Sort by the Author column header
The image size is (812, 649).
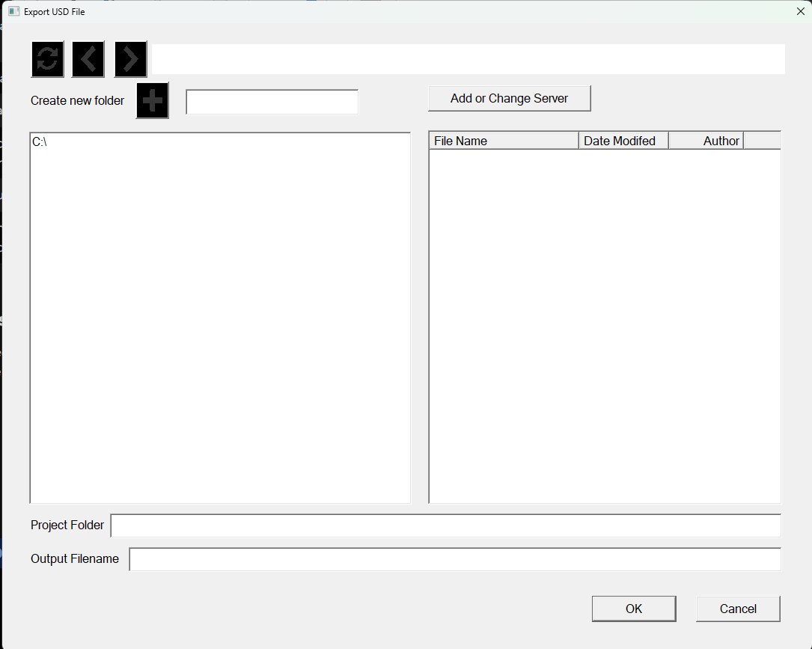pyautogui.click(x=706, y=141)
